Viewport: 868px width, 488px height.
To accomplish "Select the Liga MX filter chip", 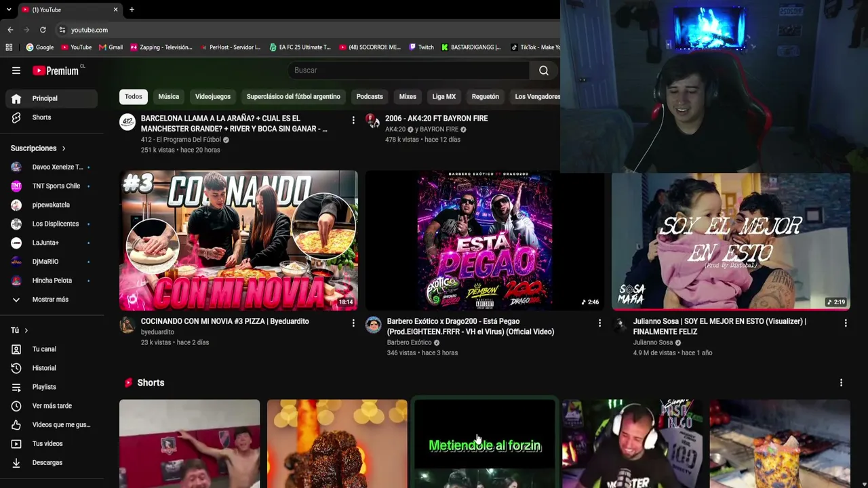I will click(x=444, y=96).
